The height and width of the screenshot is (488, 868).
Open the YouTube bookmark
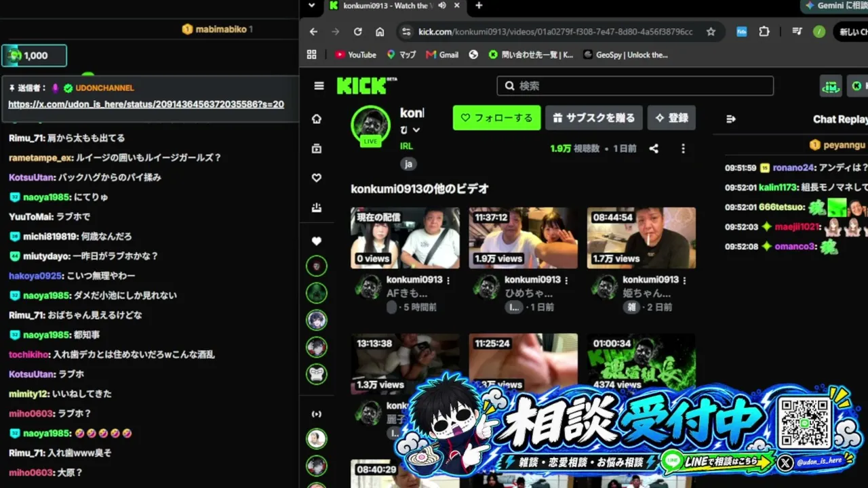[x=355, y=55]
